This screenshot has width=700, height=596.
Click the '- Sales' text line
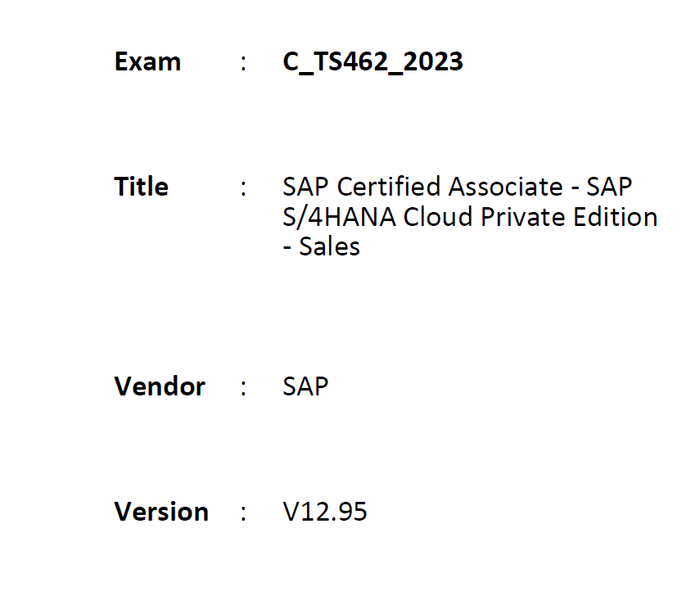click(322, 246)
